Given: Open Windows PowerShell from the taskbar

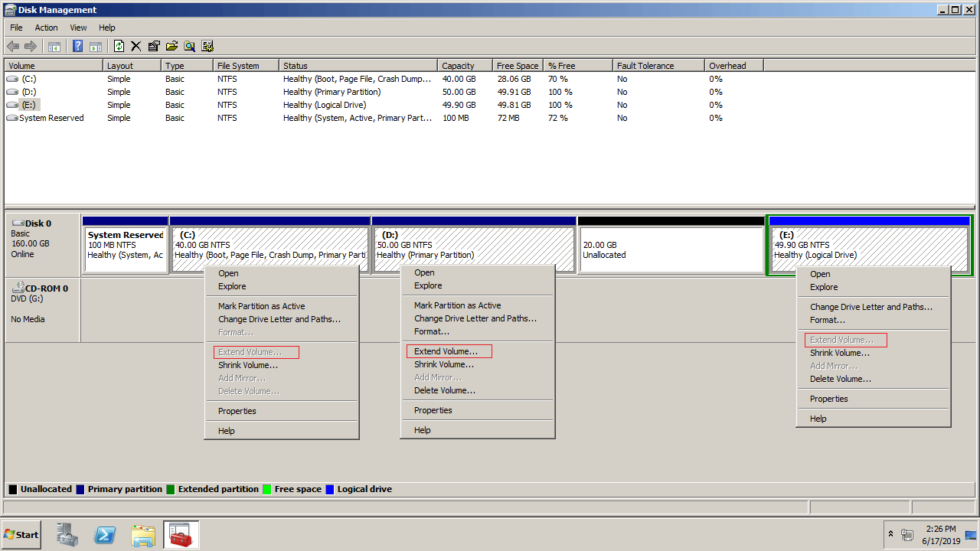Looking at the screenshot, I should pyautogui.click(x=105, y=535).
